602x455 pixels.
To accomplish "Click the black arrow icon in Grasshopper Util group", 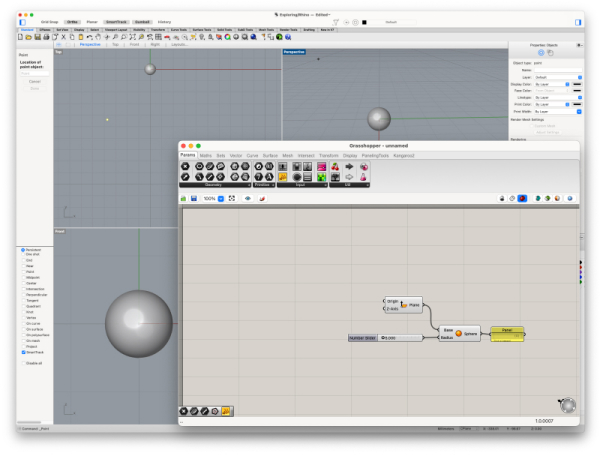I will click(x=349, y=167).
